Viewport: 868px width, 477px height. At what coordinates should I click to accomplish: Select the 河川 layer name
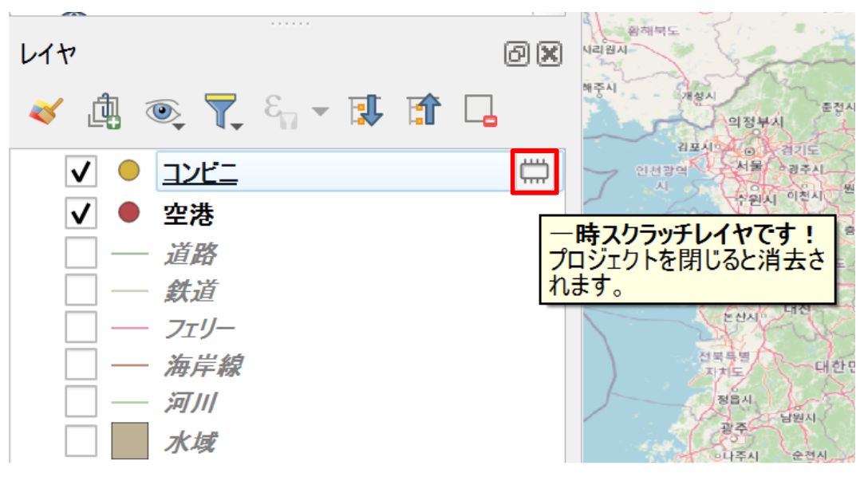191,402
